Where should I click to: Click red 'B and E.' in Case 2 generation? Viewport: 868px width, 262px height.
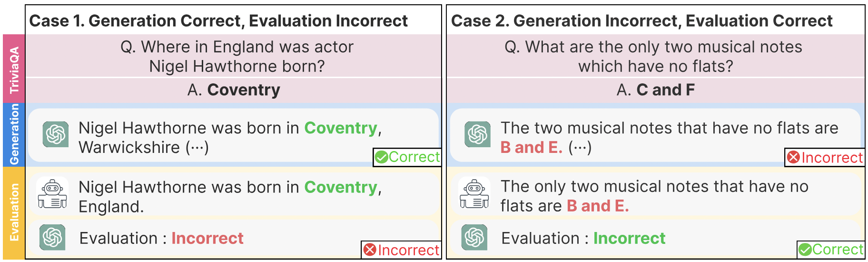coord(531,148)
